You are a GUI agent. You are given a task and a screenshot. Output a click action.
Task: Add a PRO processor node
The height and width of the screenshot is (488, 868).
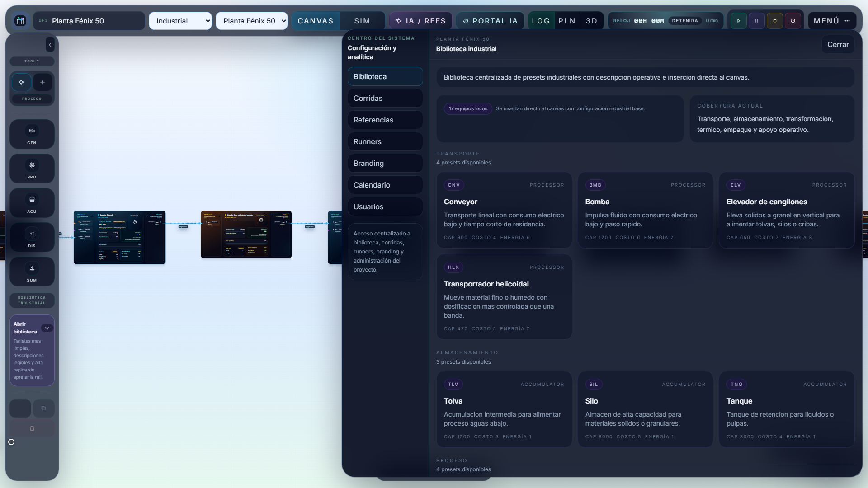tap(32, 169)
